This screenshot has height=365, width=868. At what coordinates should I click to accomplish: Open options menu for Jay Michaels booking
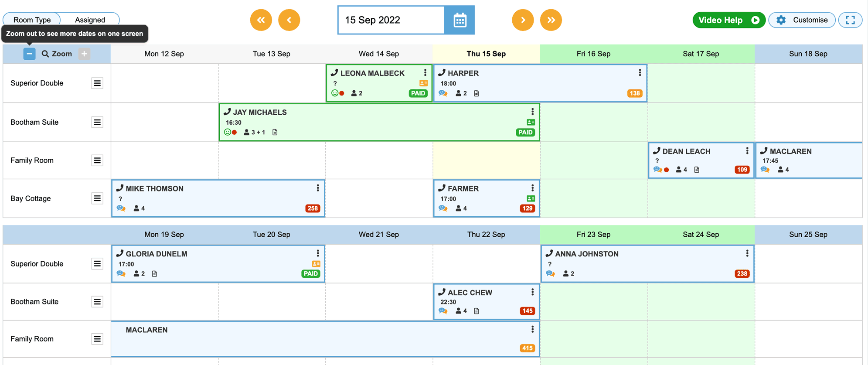pos(532,112)
